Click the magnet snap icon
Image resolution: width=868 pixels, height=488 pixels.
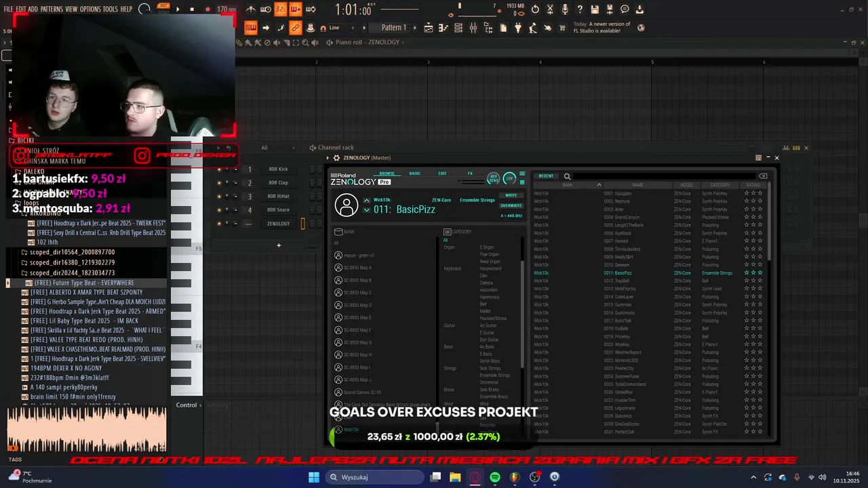323,28
